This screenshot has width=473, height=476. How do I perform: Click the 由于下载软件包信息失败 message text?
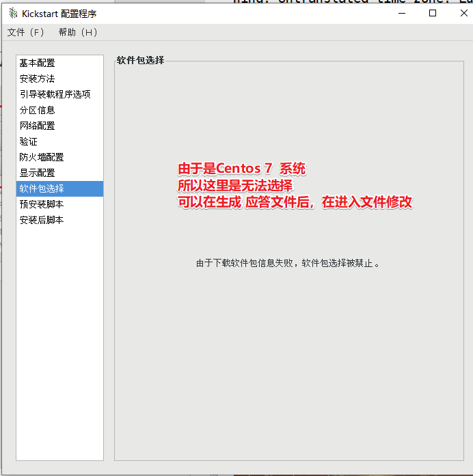tap(288, 263)
